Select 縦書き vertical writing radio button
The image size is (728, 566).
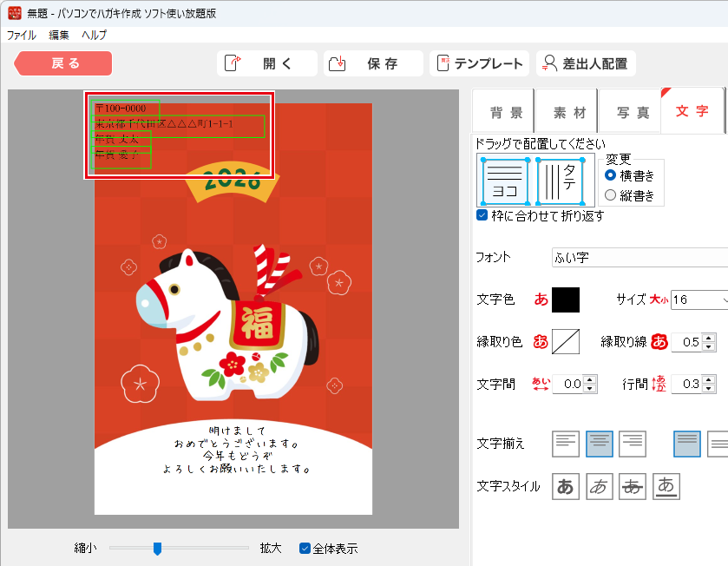pos(610,195)
